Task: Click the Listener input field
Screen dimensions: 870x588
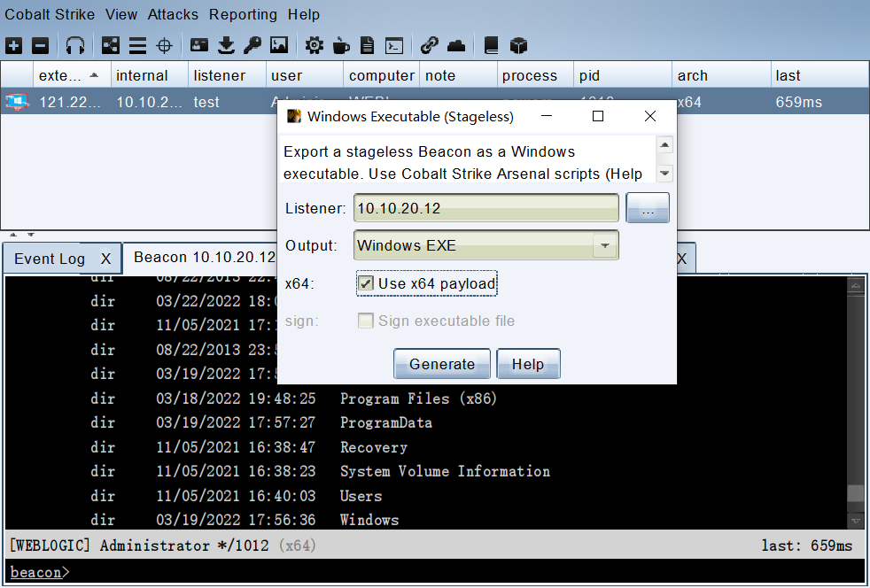Action: [x=486, y=208]
